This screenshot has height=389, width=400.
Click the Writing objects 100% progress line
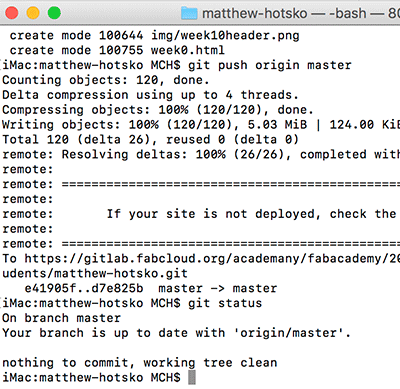(201, 125)
